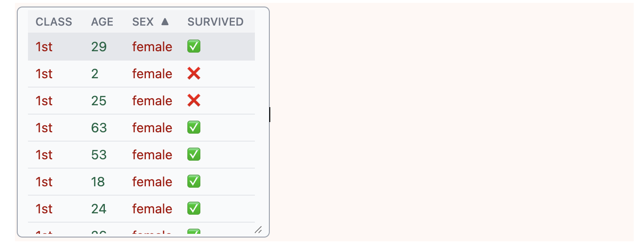The image size is (644, 245).
Task: Click the green checkmark in the age 18 row
Action: click(194, 182)
